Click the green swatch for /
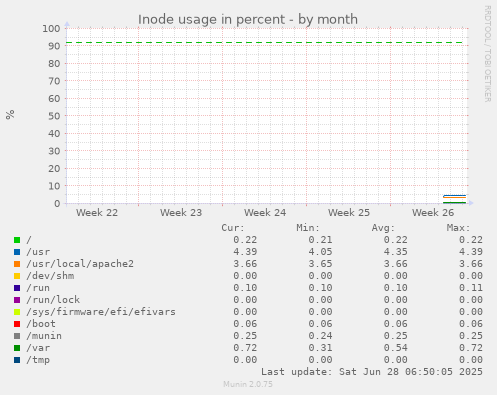 17,240
